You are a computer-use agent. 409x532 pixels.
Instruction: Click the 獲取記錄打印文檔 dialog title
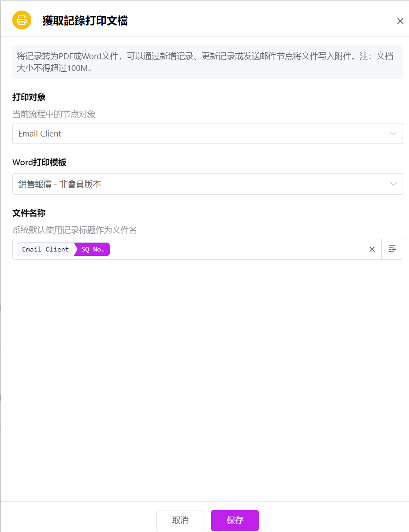(x=85, y=21)
